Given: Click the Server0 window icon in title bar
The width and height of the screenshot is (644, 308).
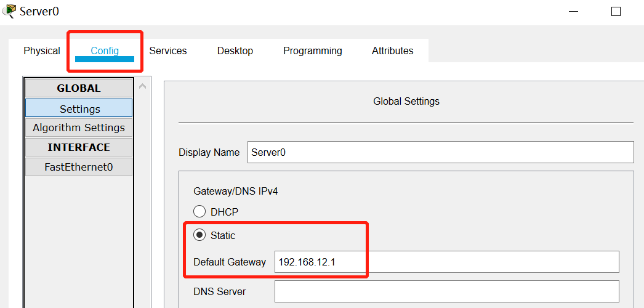Looking at the screenshot, I should tap(9, 11).
